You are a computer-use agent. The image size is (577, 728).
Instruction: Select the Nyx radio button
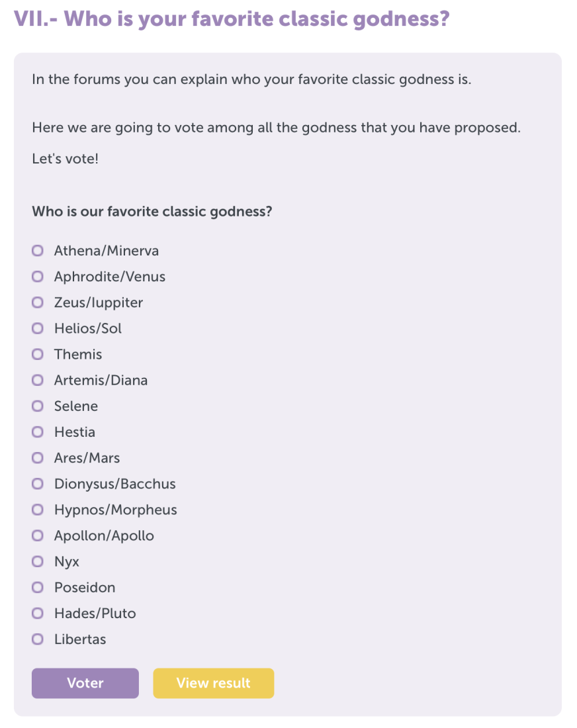coord(38,562)
